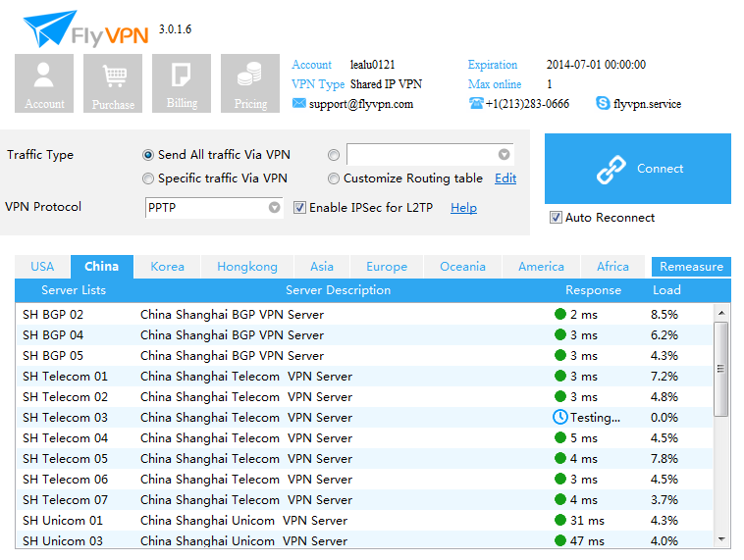Image resolution: width=744 pixels, height=560 pixels.
Task: Click the telephone icon by phone number
Action: click(x=476, y=103)
